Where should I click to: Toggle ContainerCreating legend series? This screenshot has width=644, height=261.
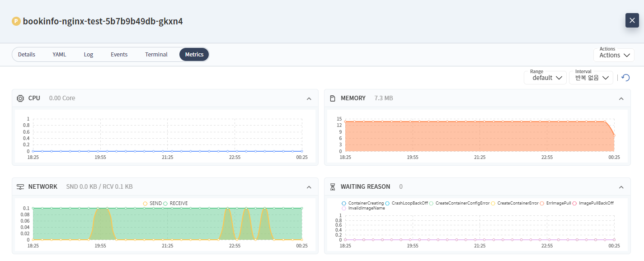[363, 203]
